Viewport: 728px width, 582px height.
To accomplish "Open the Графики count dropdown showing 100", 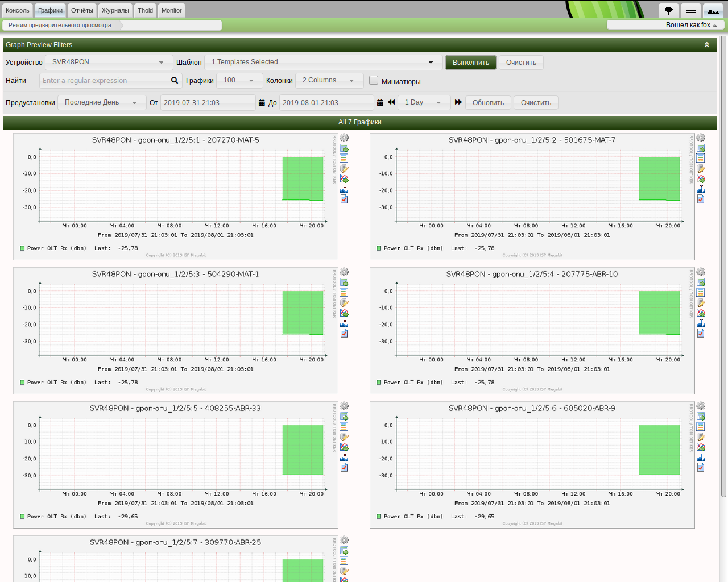I will (239, 80).
